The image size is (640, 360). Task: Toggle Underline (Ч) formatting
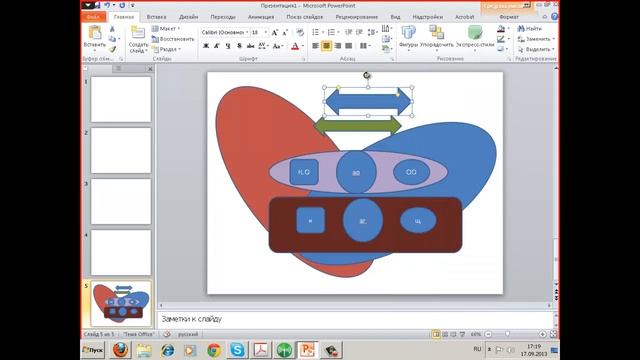point(228,46)
